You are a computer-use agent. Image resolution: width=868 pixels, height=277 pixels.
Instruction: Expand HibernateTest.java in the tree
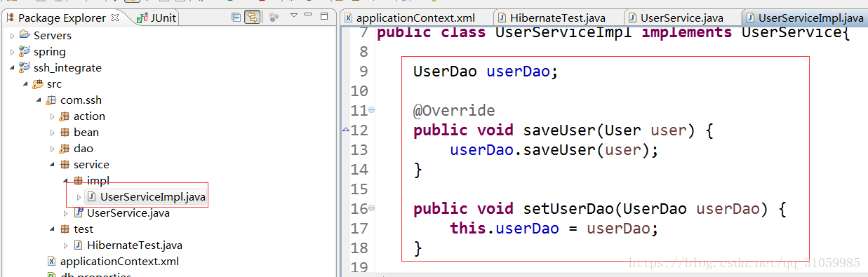[x=65, y=245]
